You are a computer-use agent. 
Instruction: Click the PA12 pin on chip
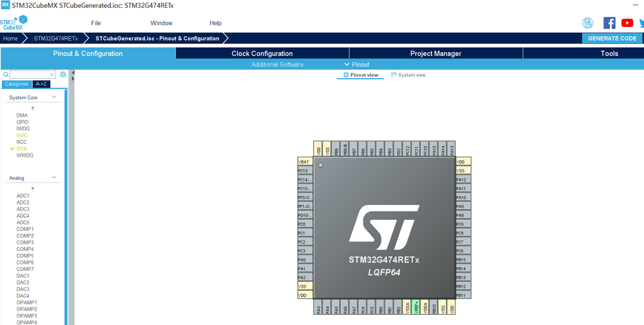click(463, 179)
